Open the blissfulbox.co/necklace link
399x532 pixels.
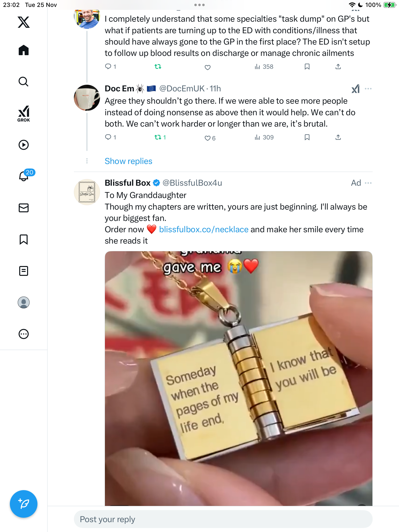(x=204, y=230)
